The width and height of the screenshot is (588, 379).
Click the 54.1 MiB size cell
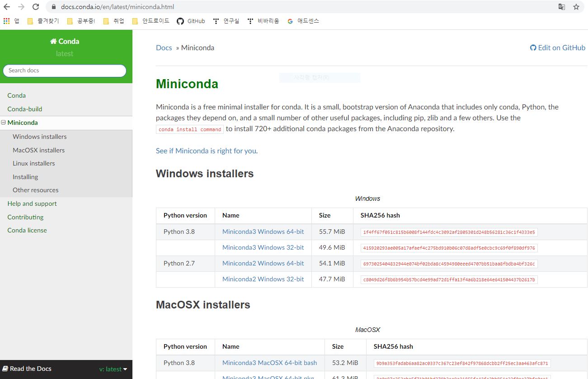[x=332, y=263]
